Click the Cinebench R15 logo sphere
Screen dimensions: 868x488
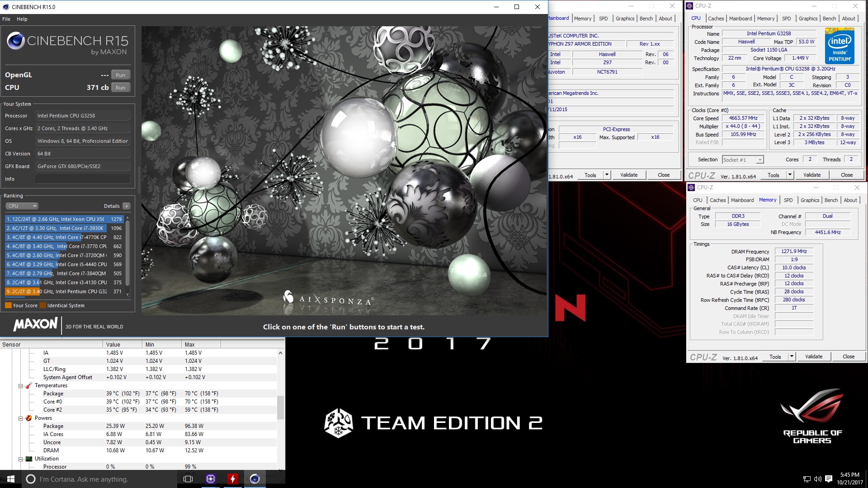(15, 41)
